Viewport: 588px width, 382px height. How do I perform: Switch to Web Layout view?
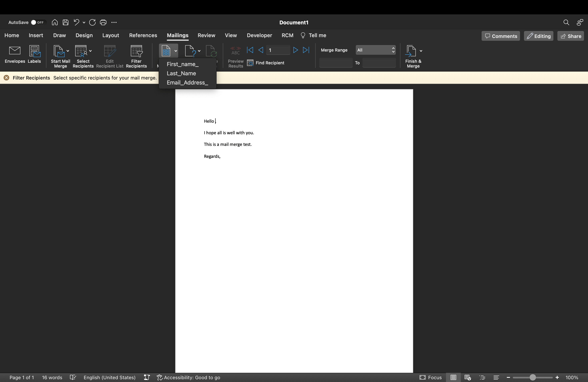pyautogui.click(x=467, y=377)
